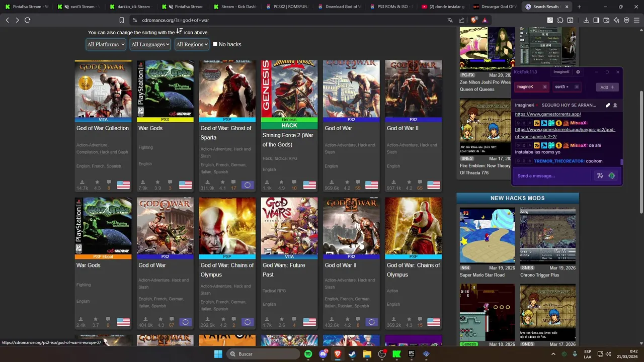The width and height of the screenshot is (644, 362).
Task: Click the taskbar Buscar search box
Action: tap(263, 354)
